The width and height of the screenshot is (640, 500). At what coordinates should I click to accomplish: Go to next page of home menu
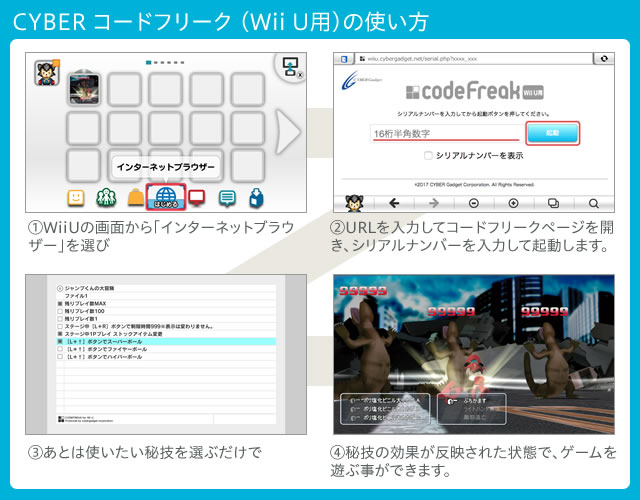(288, 131)
